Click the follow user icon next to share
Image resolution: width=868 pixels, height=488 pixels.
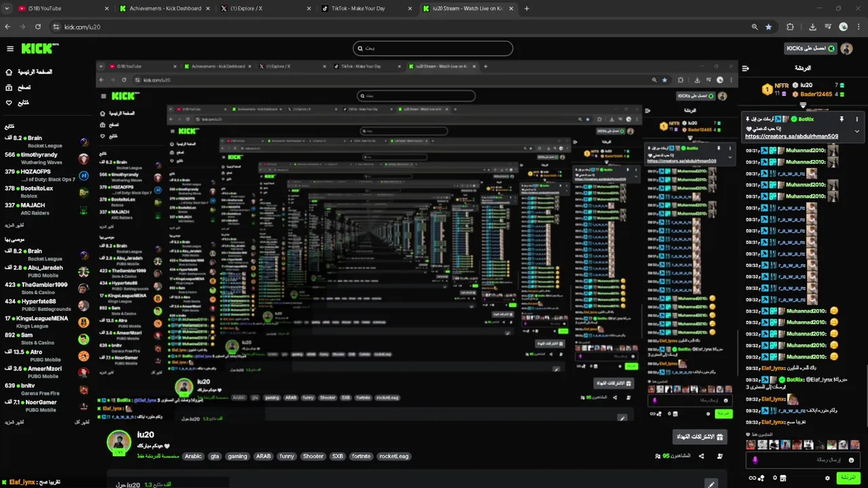coord(719,456)
